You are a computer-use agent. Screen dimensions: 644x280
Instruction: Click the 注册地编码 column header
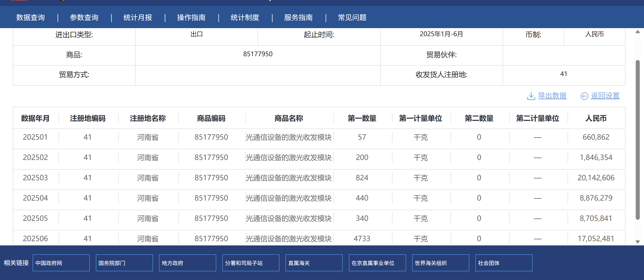click(88, 118)
